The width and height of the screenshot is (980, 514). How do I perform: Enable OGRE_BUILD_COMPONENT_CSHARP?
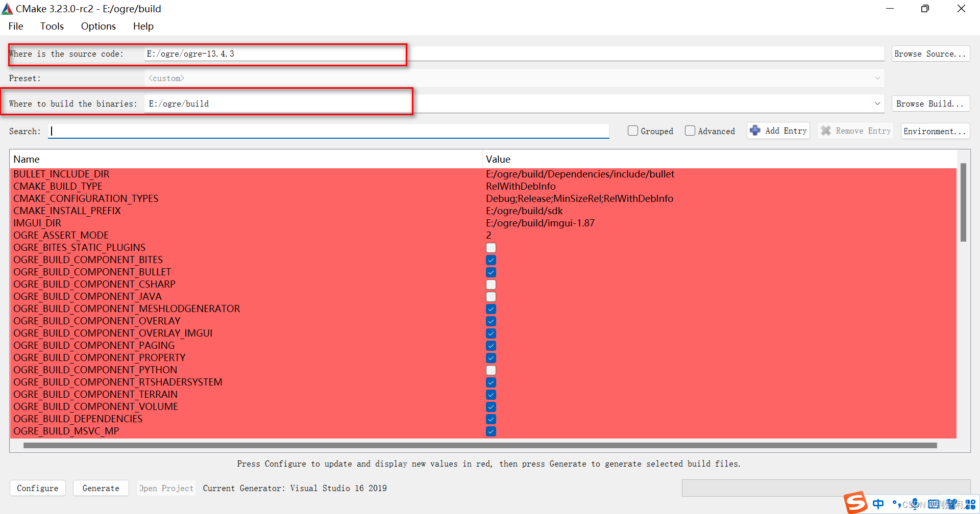click(x=491, y=285)
